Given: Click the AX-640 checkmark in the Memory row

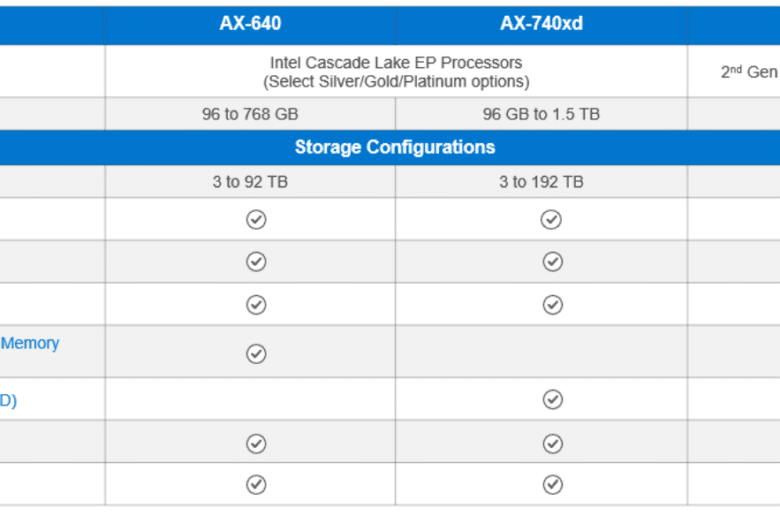Looking at the screenshot, I should 256,354.
